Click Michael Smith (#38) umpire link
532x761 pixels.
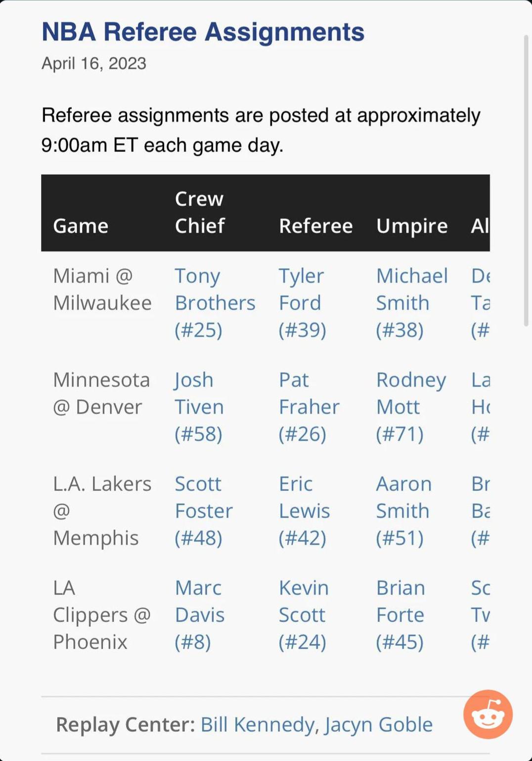click(411, 303)
